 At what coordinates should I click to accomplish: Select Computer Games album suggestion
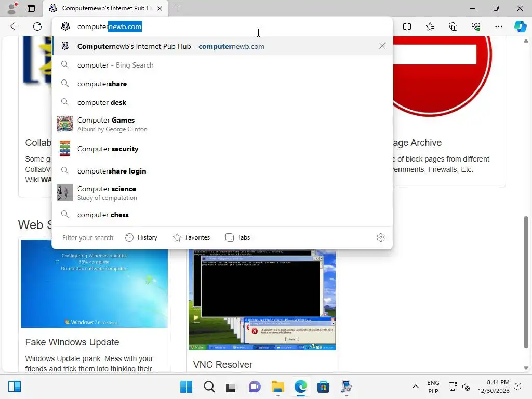click(222, 124)
